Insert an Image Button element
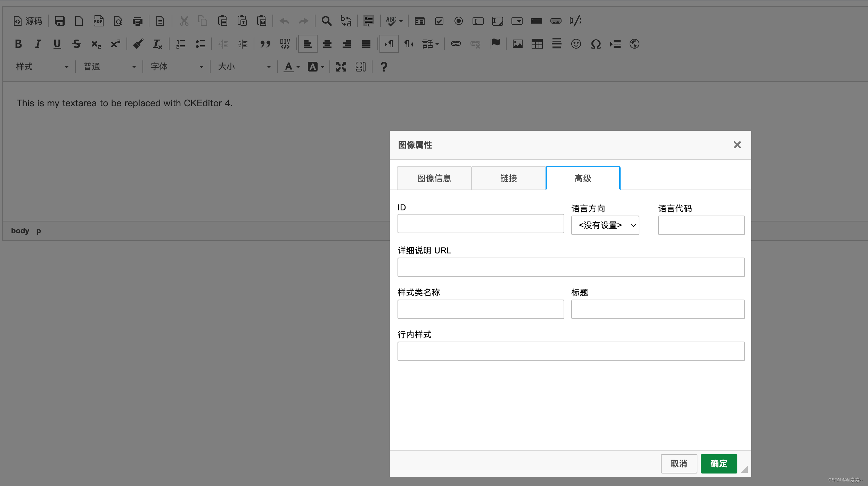This screenshot has width=868, height=486. click(x=556, y=21)
